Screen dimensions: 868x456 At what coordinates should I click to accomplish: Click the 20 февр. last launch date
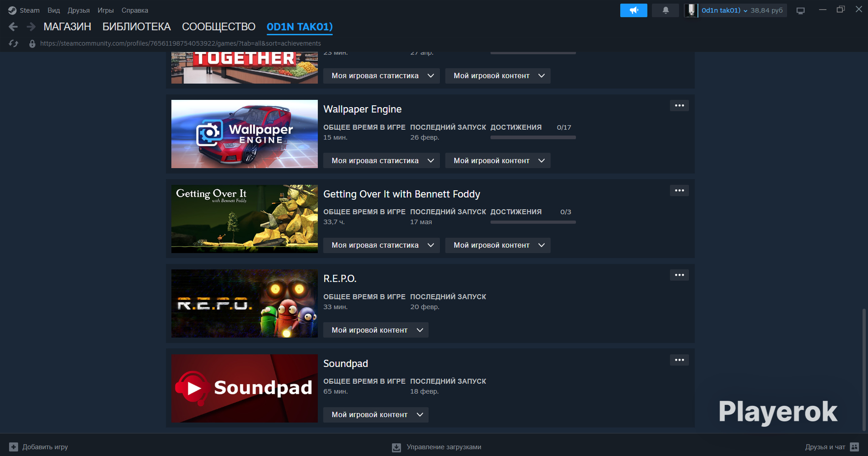425,307
